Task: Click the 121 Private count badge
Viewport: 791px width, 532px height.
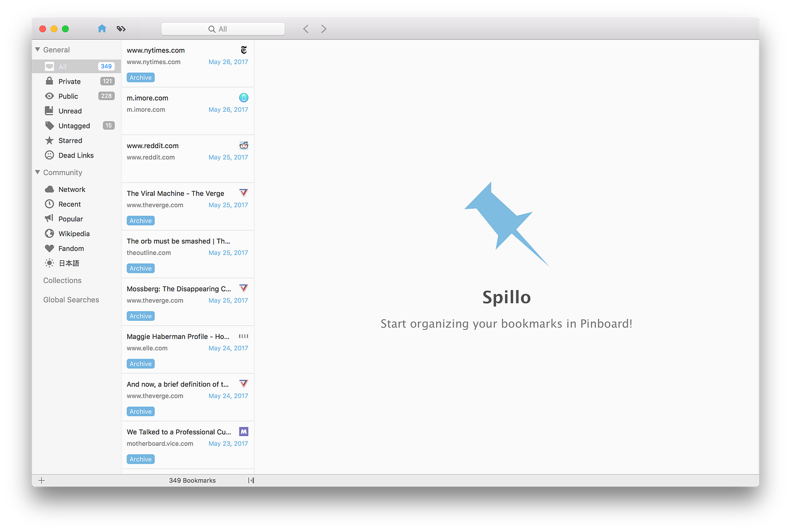Action: click(x=107, y=81)
